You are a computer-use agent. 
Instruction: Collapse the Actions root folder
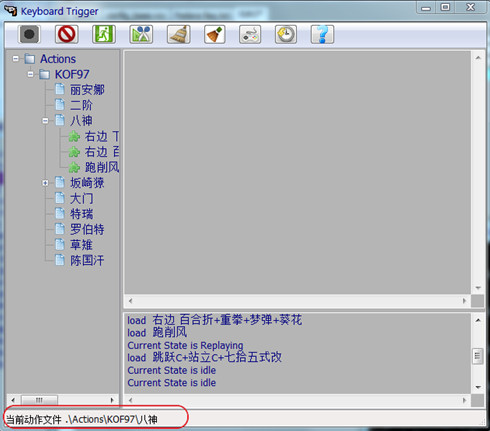15,59
